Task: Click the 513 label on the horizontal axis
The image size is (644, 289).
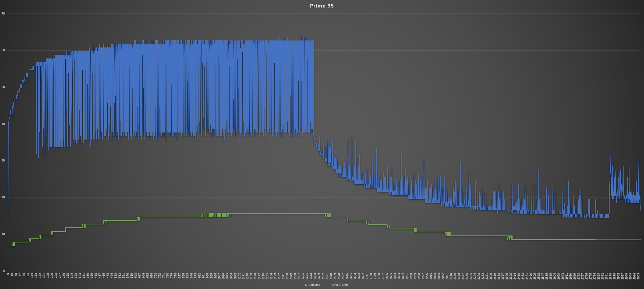Action: (x=116, y=276)
